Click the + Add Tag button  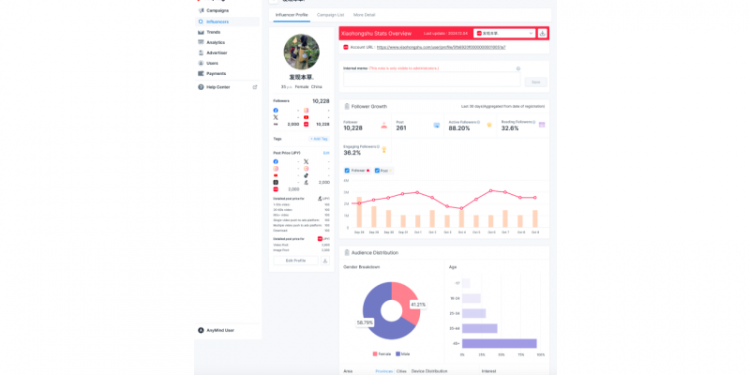319,139
